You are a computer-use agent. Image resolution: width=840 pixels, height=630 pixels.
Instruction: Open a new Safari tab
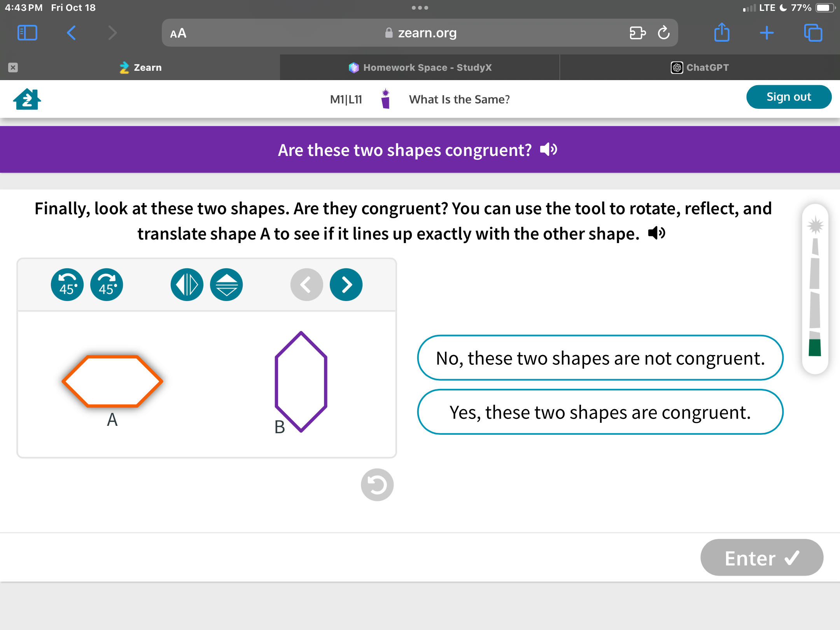766,33
